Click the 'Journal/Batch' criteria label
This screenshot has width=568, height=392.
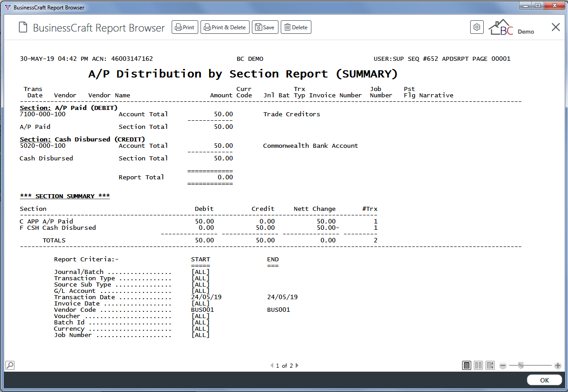79,272
